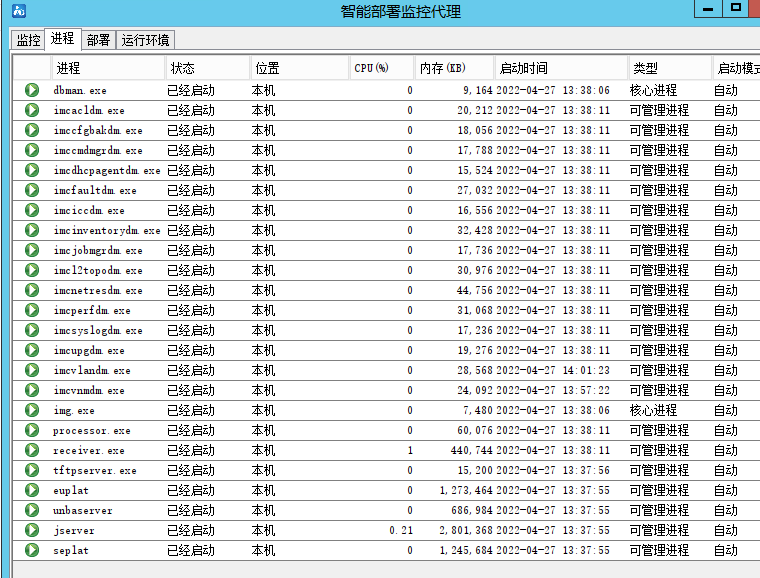Click the green status icon for imciccdm.exe

(x=32, y=210)
